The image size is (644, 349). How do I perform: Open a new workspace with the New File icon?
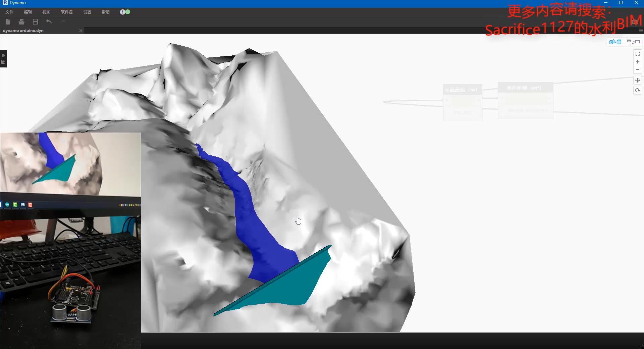pyautogui.click(x=8, y=21)
